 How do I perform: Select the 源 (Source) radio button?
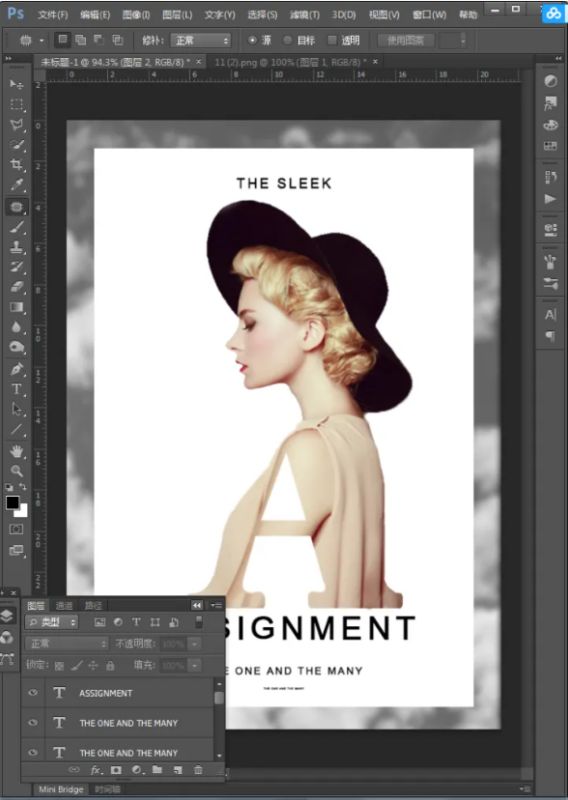point(252,40)
